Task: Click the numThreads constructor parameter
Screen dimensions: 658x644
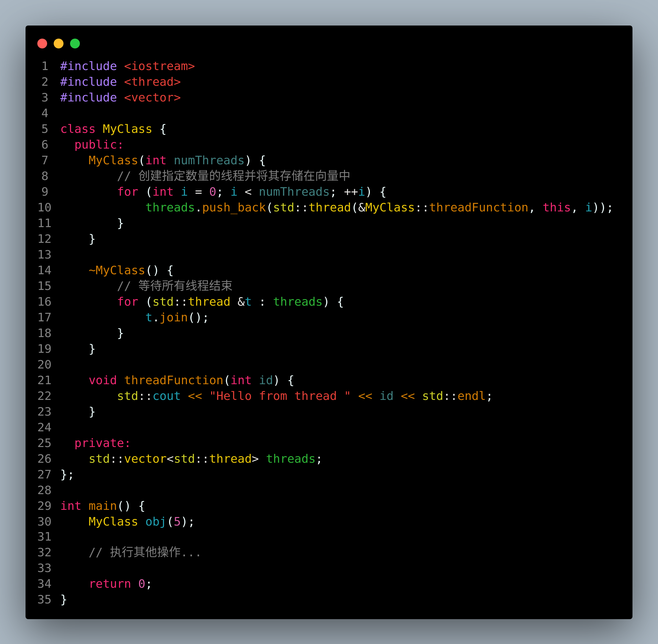Action: tap(209, 160)
